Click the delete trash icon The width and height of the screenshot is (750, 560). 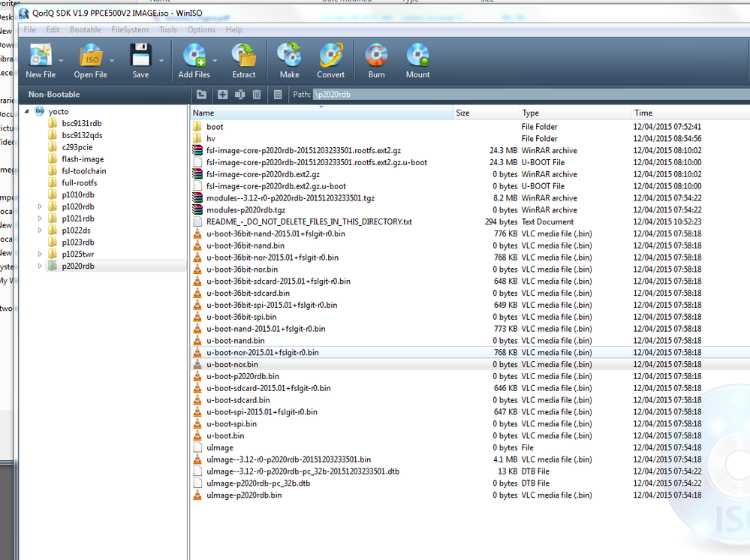257,95
